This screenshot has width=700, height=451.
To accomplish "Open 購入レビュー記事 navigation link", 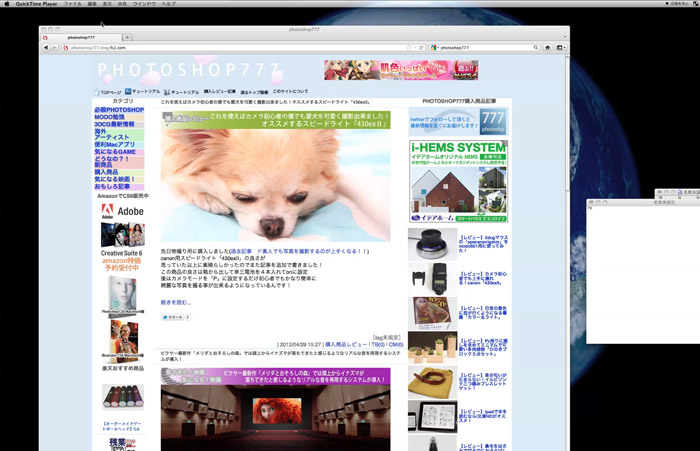I will tap(220, 92).
